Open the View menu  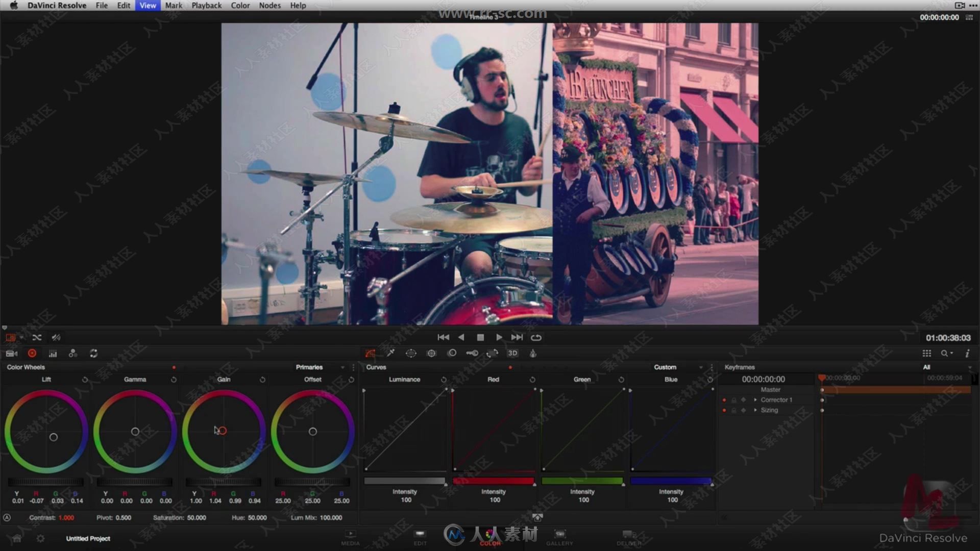click(148, 6)
